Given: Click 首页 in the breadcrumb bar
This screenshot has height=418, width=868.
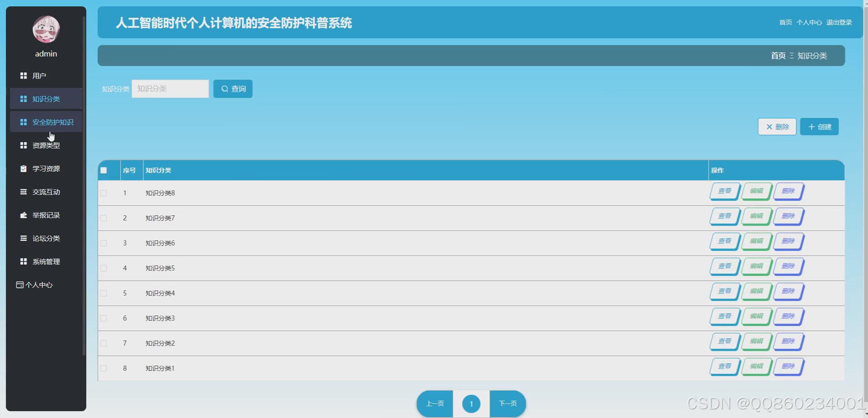Looking at the screenshot, I should 778,55.
